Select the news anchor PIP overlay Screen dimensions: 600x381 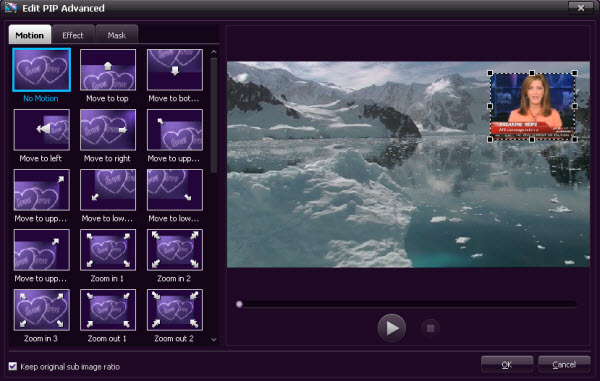[533, 106]
